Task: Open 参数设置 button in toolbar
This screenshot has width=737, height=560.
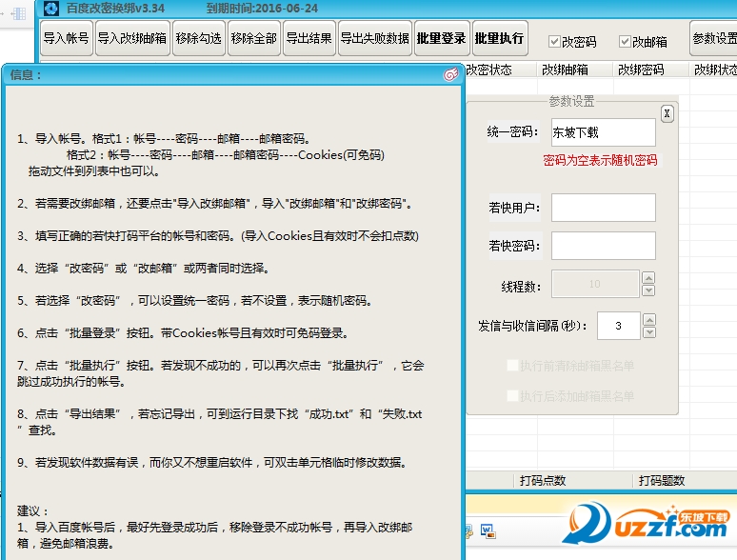Action: [714, 38]
